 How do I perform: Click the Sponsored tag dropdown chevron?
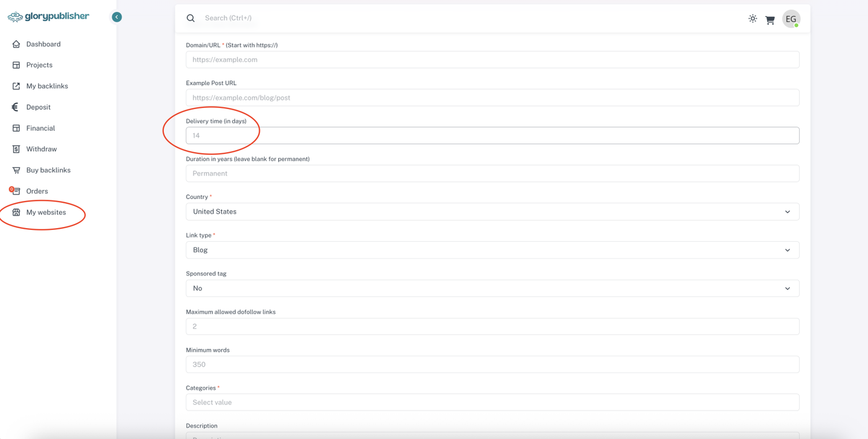[787, 288]
